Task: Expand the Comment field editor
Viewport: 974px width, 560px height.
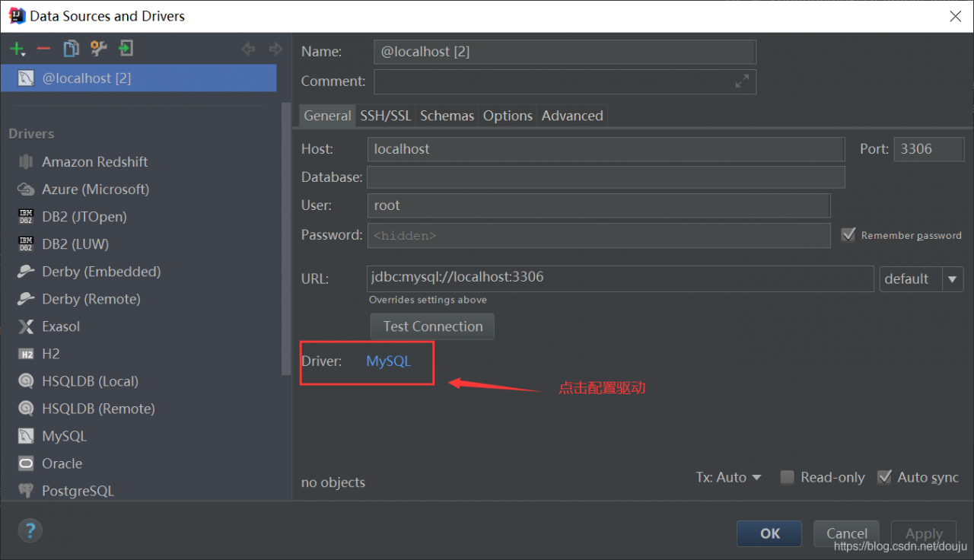Action: click(742, 81)
